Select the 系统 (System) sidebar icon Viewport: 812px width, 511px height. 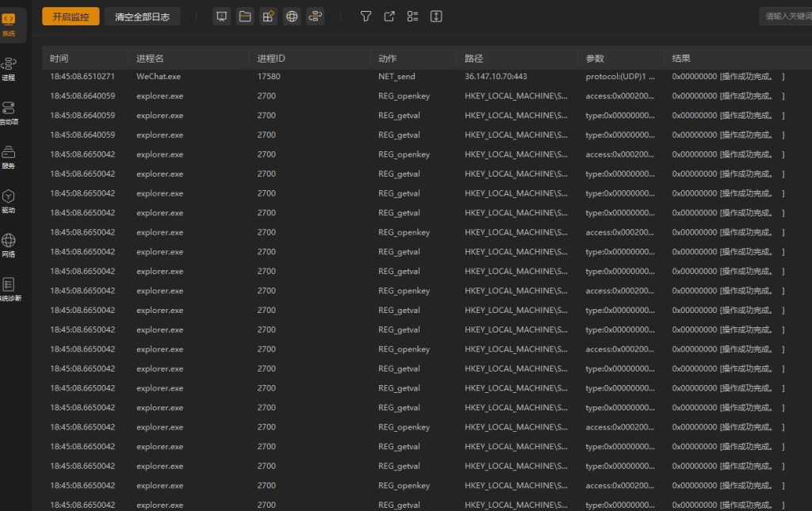(10, 24)
